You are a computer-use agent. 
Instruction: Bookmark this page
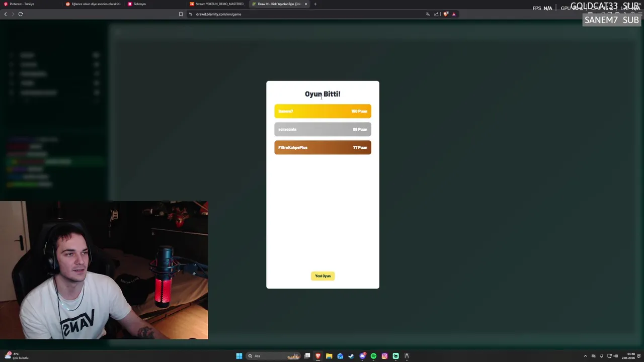pos(181,14)
